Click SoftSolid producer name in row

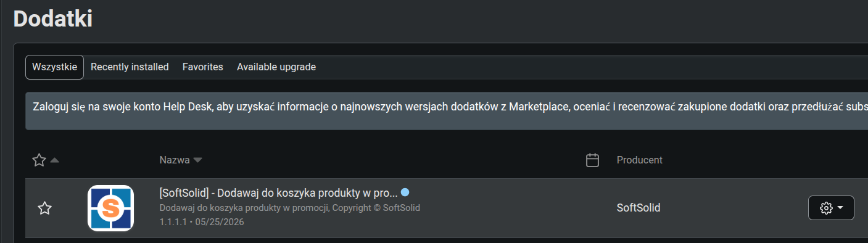(x=639, y=208)
